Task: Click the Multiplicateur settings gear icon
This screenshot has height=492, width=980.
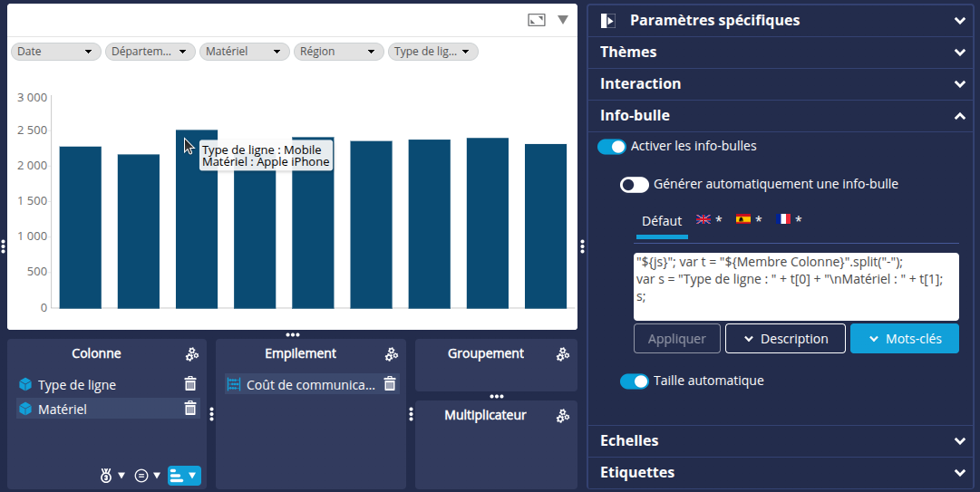Action: [x=563, y=416]
